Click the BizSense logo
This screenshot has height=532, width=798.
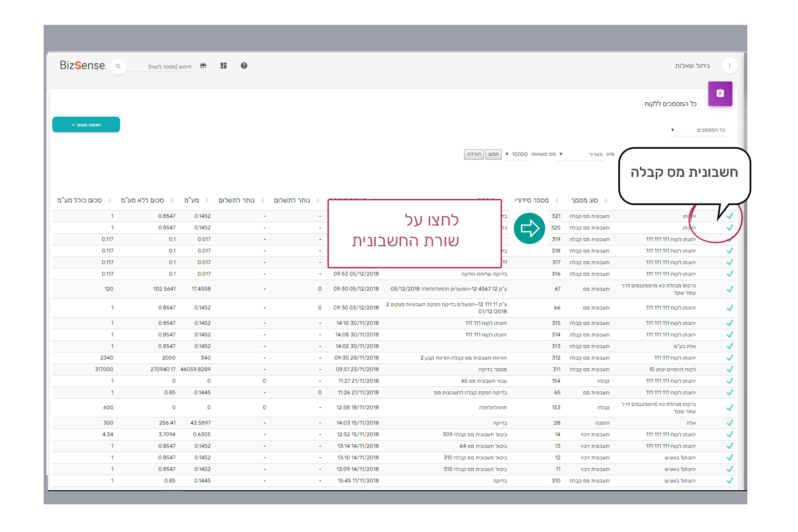tap(83, 65)
